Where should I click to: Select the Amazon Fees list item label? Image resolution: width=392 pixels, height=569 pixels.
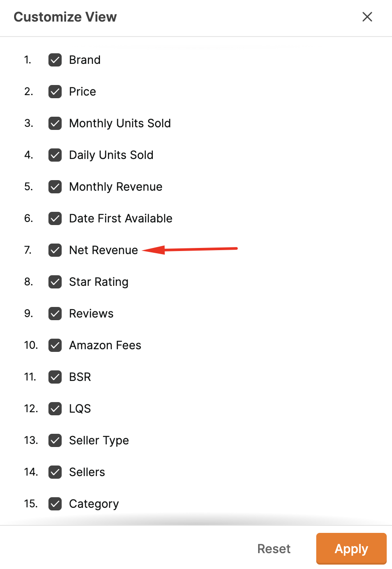[x=105, y=345]
